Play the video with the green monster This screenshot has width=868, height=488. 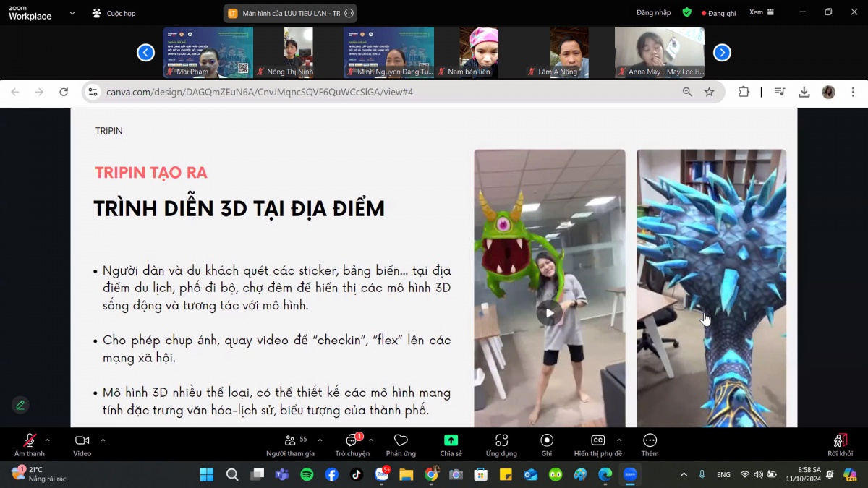point(550,313)
